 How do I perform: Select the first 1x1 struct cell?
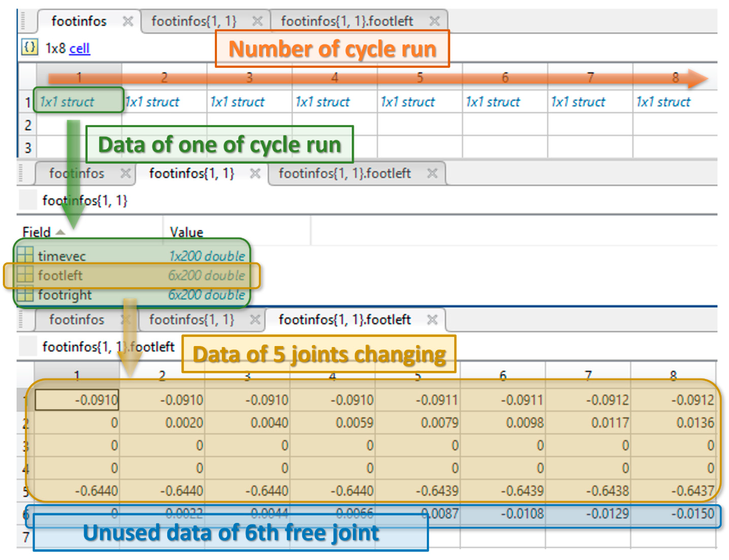(79, 101)
